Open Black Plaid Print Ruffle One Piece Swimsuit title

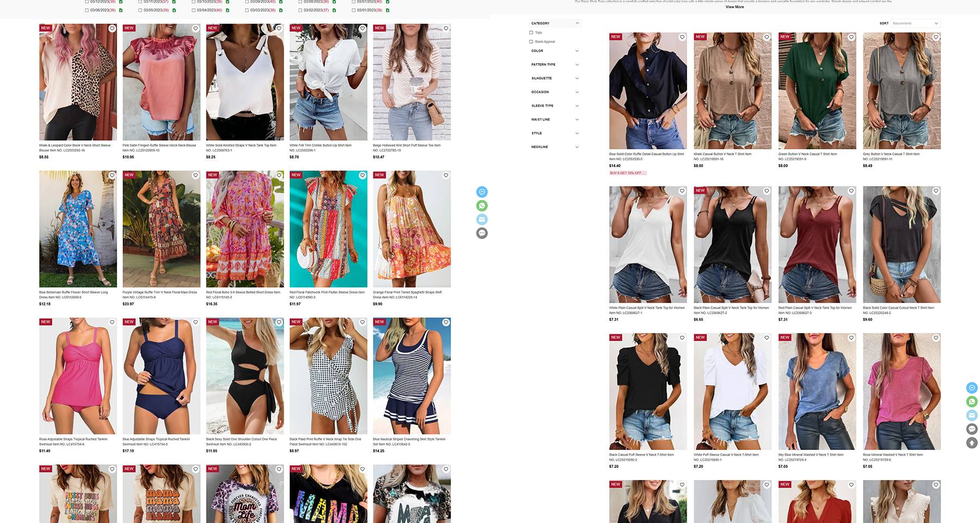coord(326,441)
